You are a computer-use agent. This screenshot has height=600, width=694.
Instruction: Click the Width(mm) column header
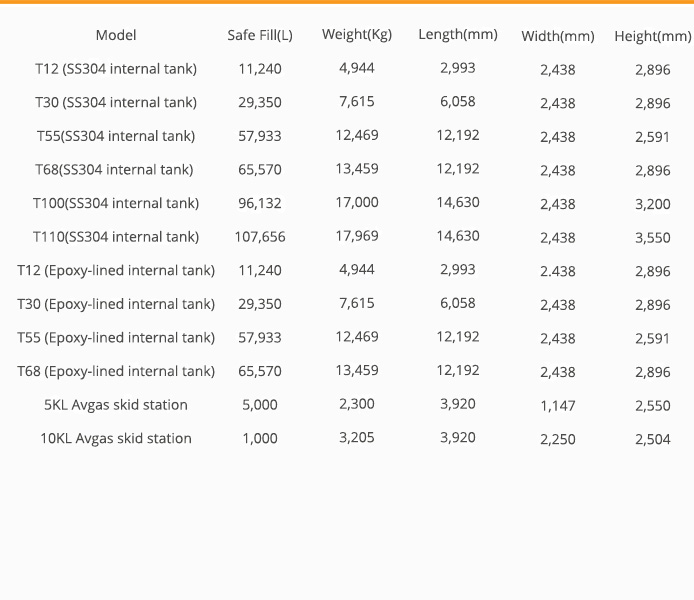(x=558, y=36)
